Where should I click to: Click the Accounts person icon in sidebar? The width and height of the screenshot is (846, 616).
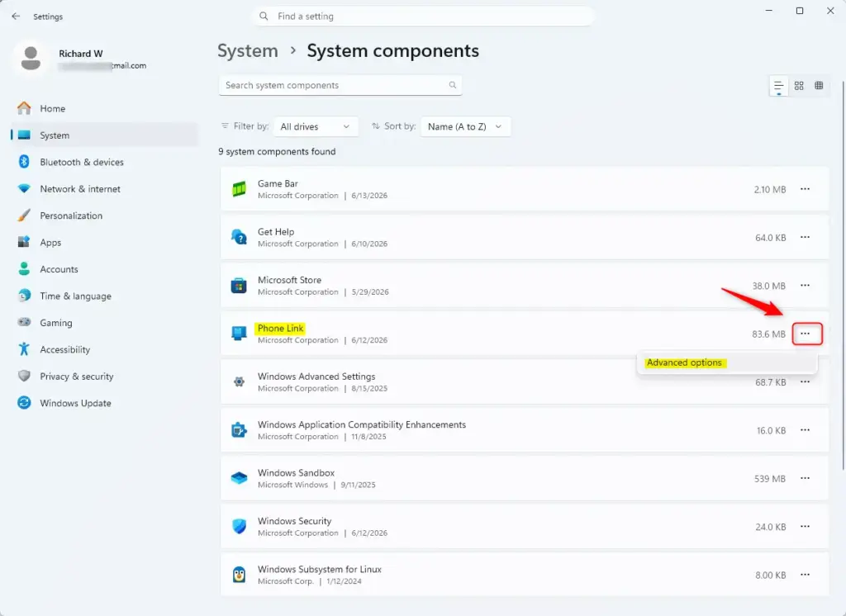point(24,268)
